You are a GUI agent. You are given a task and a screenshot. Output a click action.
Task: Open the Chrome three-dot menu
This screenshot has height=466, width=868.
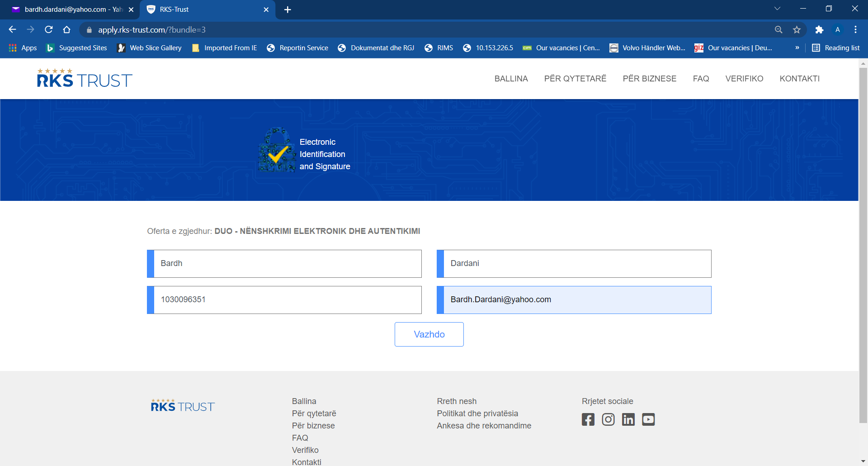tap(855, 29)
